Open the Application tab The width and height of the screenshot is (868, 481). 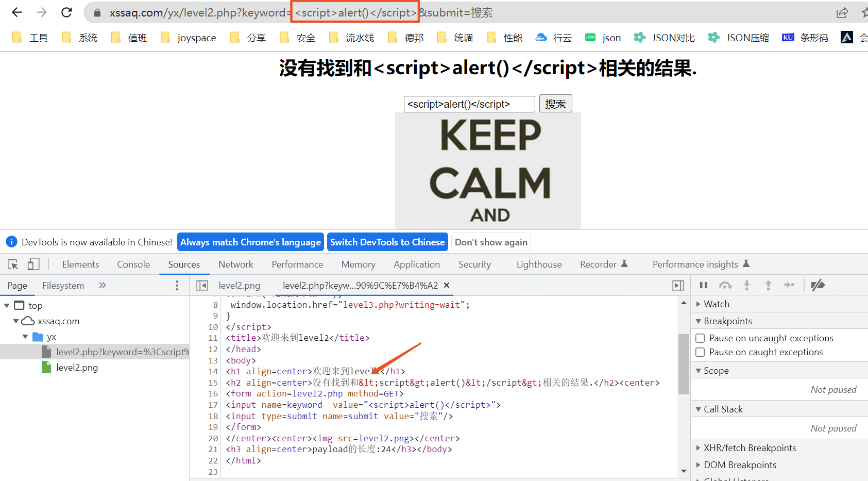[x=417, y=264]
